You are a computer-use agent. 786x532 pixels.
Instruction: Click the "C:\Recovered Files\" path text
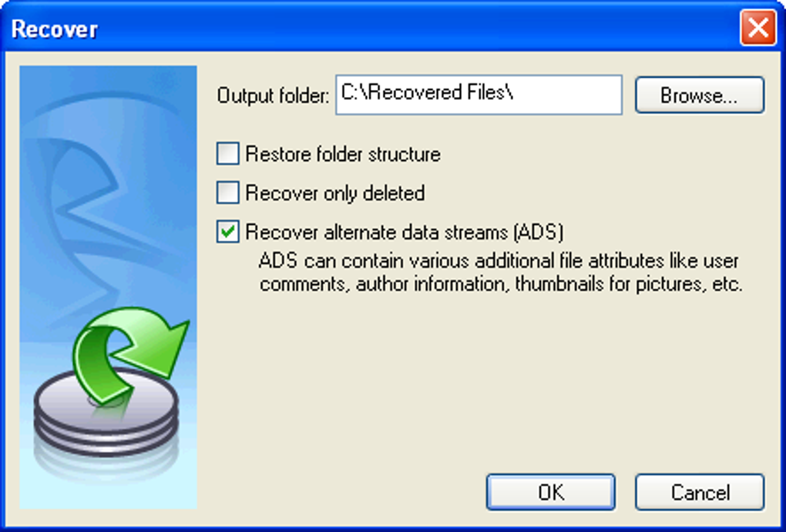(427, 92)
